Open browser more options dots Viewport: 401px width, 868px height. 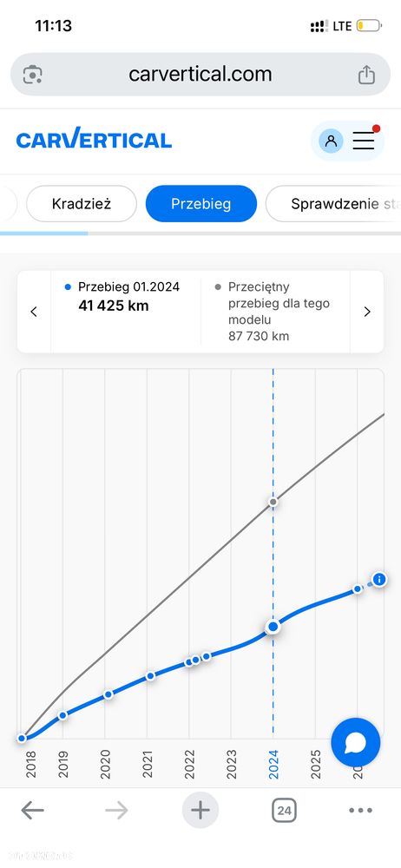(360, 811)
